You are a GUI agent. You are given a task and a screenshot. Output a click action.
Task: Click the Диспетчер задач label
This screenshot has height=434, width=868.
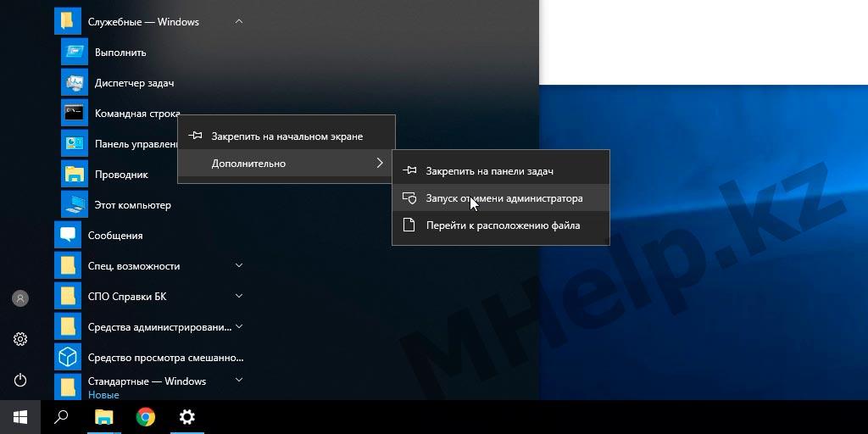point(134,83)
